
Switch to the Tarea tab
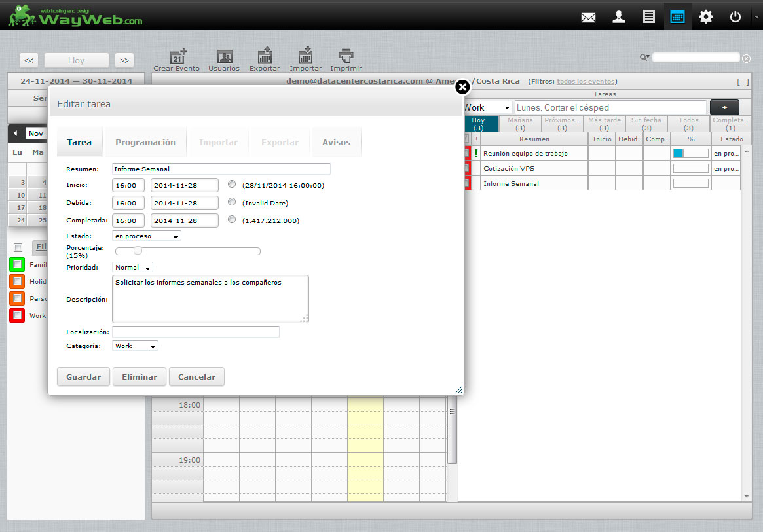(79, 142)
